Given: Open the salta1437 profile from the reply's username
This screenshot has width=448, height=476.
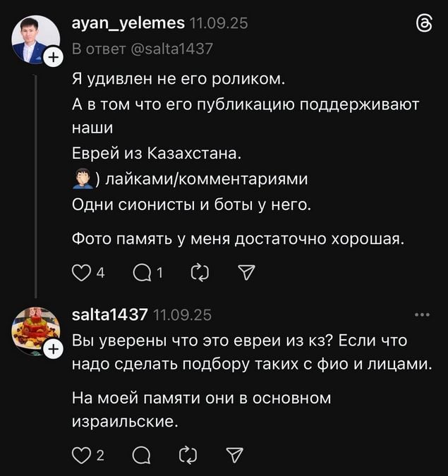Looking at the screenshot, I should [x=109, y=315].
